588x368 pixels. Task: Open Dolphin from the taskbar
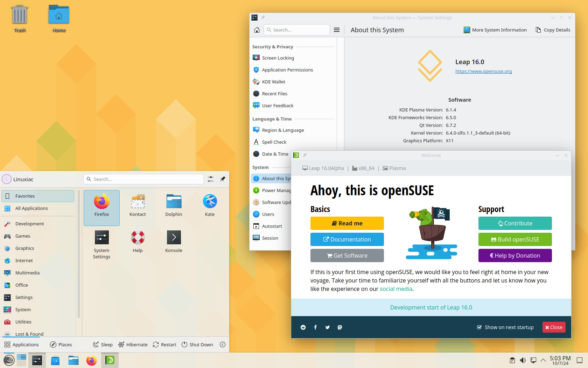[73, 360]
